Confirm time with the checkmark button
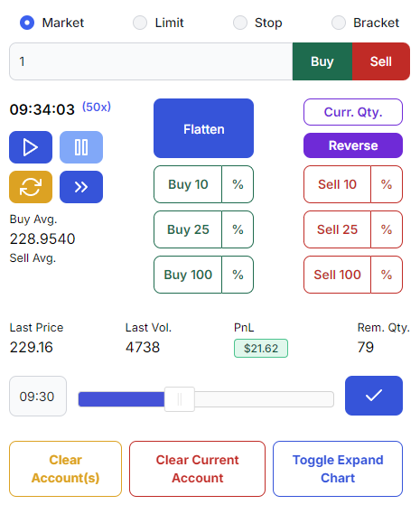Viewport: 420px width, 514px height. tap(374, 396)
